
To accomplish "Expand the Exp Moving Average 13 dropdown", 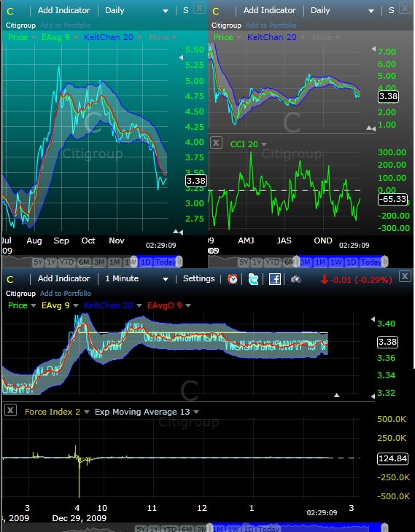I will pos(196,412).
